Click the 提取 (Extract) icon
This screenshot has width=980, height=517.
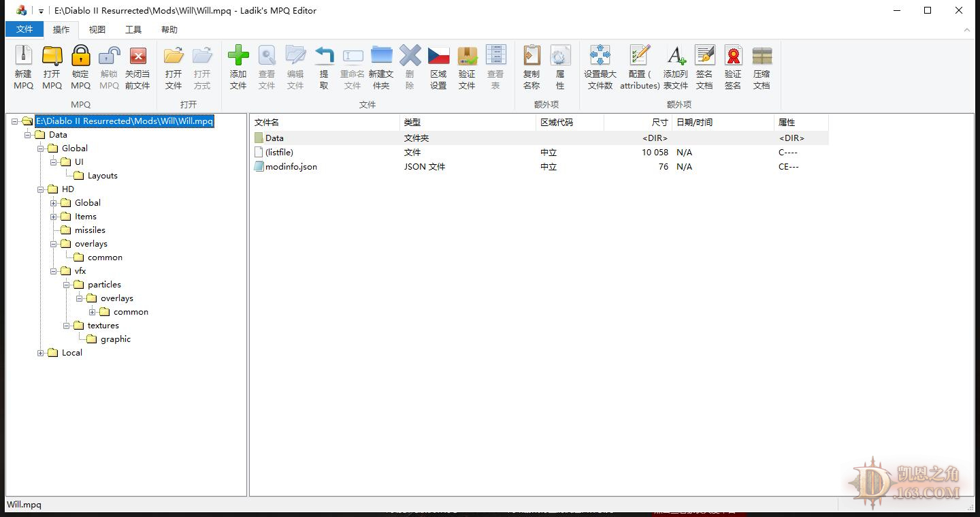324,56
